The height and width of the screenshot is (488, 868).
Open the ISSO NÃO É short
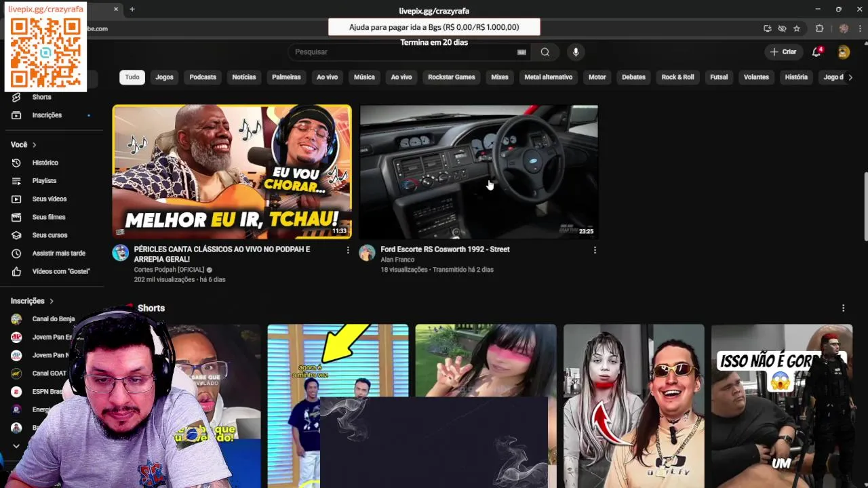coord(782,406)
